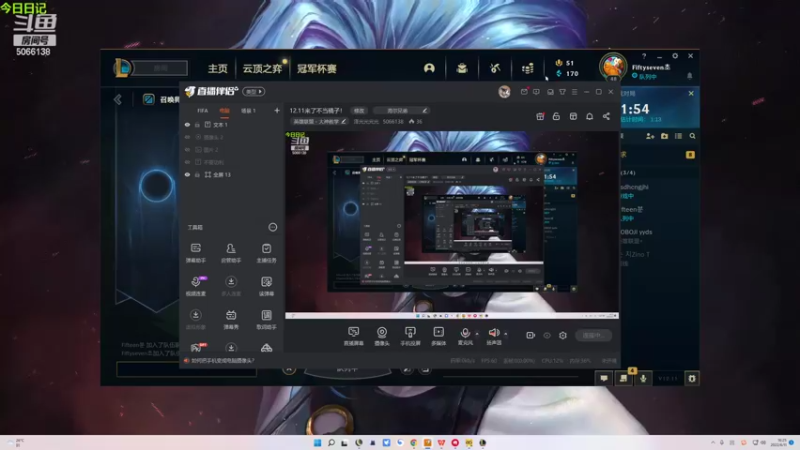The width and height of the screenshot is (800, 450).
Task: Toggle the unlock padlock icon above preview
Action: (x=556, y=116)
